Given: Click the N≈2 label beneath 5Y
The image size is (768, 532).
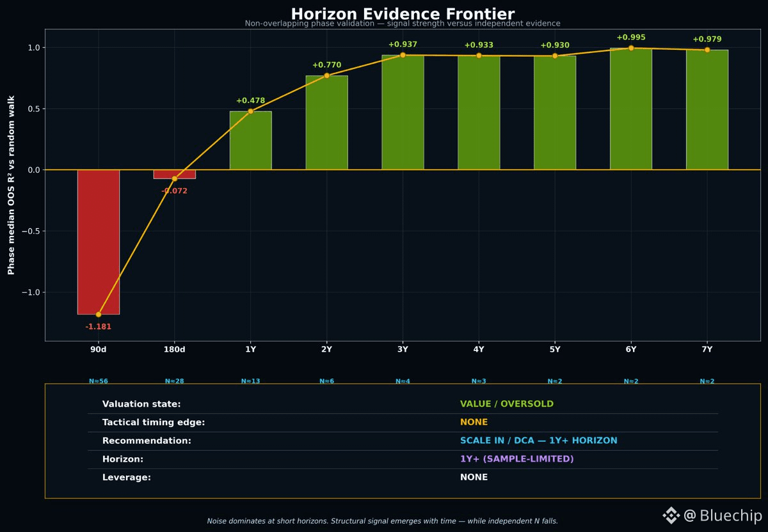Looking at the screenshot, I should (555, 381).
